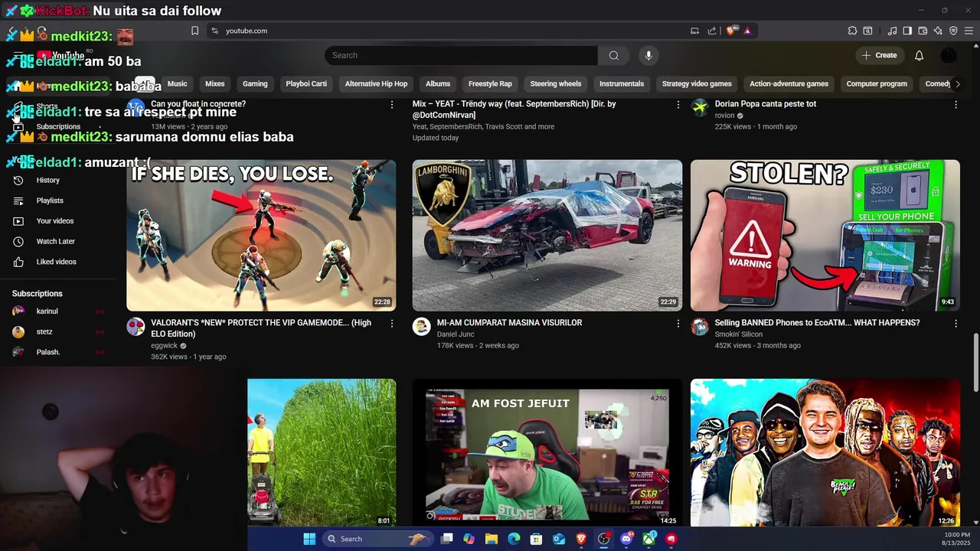The height and width of the screenshot is (551, 980).
Task: Select the Playboi Carti chip
Action: 306,84
